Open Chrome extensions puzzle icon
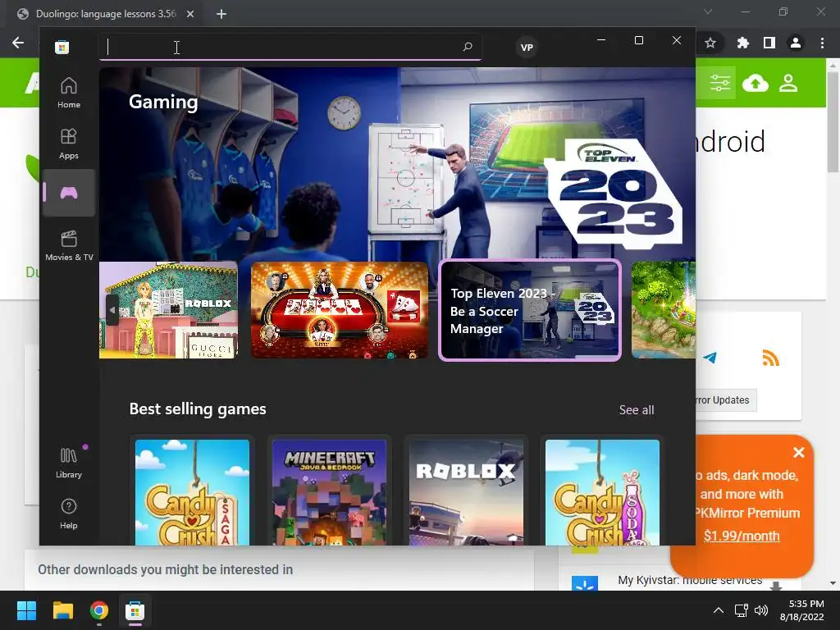Screen dimensions: 840x630 [x=742, y=43]
